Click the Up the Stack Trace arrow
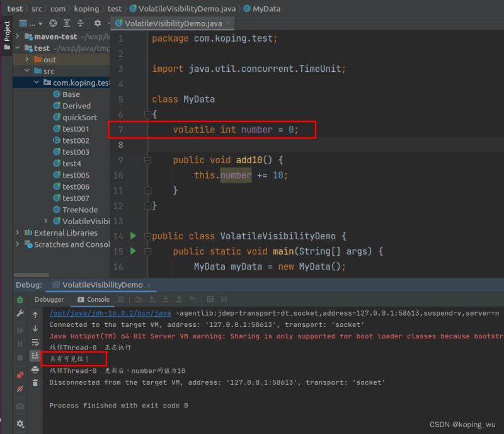504x434 pixels. 35,314
